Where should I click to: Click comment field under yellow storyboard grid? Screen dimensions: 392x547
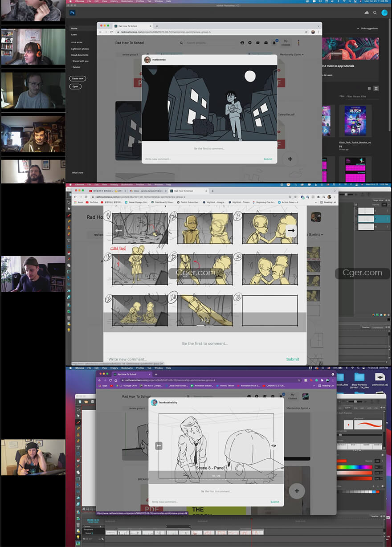(x=194, y=359)
